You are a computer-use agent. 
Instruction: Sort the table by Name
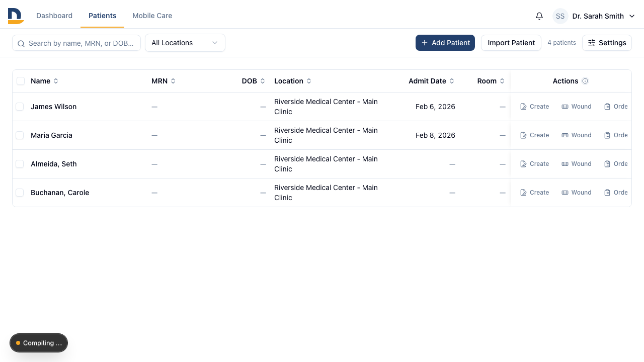44,81
